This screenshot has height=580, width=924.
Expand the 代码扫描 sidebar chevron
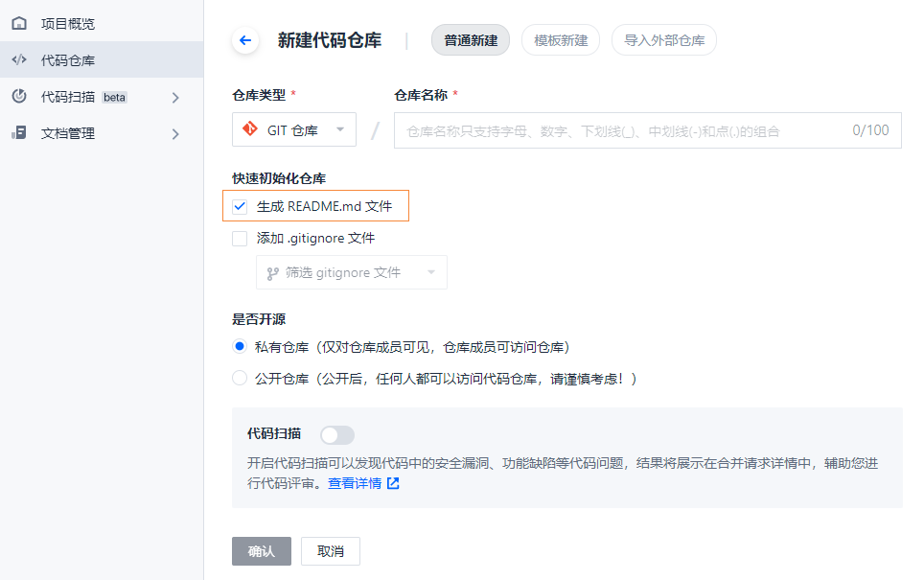(x=175, y=97)
